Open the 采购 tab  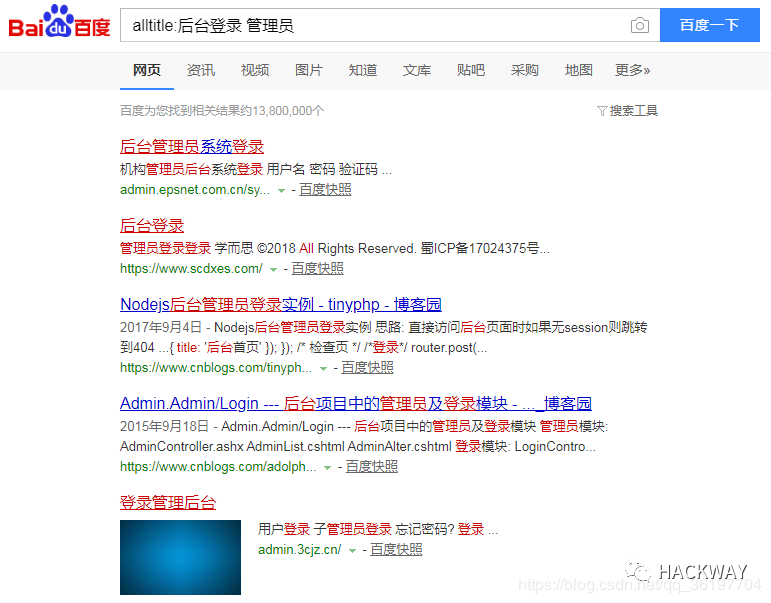click(525, 70)
